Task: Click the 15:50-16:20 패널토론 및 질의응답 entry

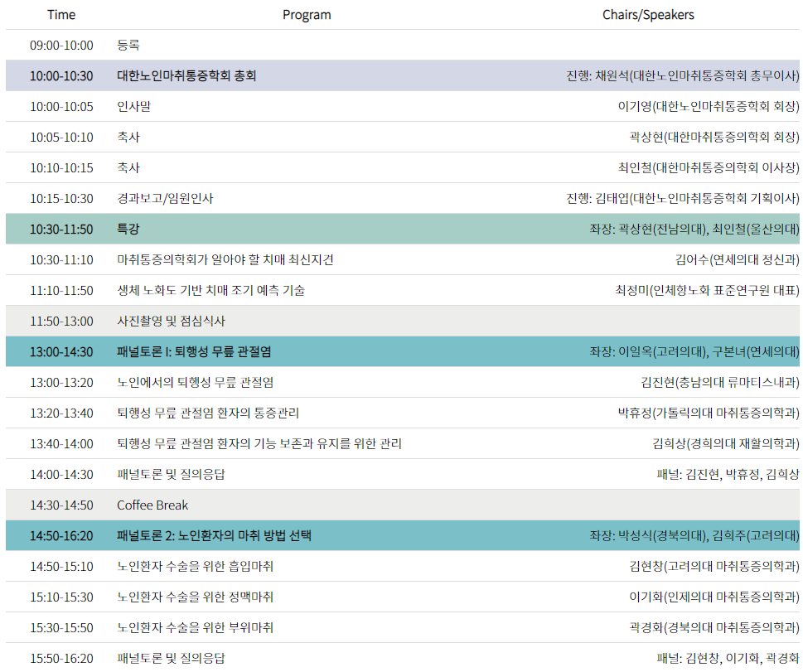Action: tap(171, 658)
